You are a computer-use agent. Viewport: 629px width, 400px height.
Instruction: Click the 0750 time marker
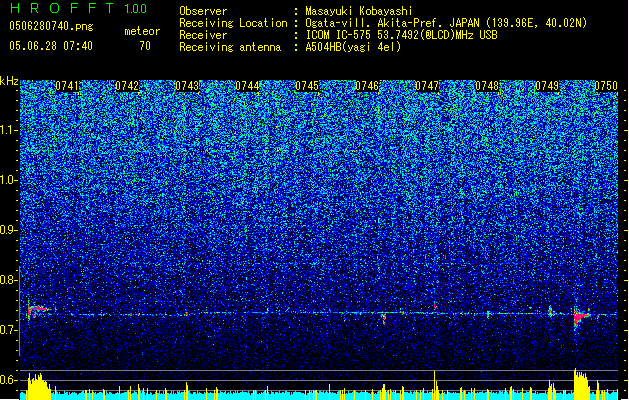606,86
